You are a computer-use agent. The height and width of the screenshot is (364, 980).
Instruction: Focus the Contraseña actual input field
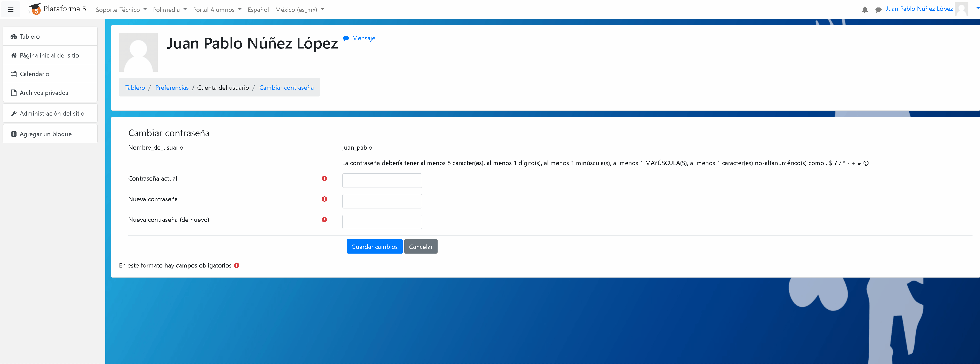(x=382, y=181)
